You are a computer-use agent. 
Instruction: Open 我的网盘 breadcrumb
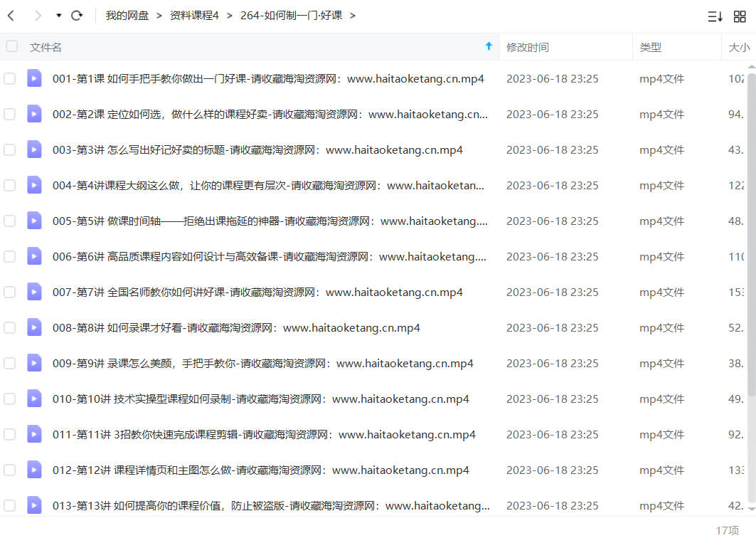click(127, 16)
